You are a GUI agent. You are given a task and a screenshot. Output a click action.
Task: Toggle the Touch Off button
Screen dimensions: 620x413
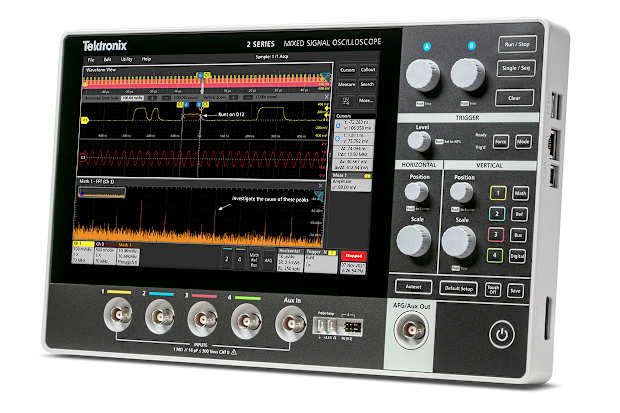pos(493,290)
